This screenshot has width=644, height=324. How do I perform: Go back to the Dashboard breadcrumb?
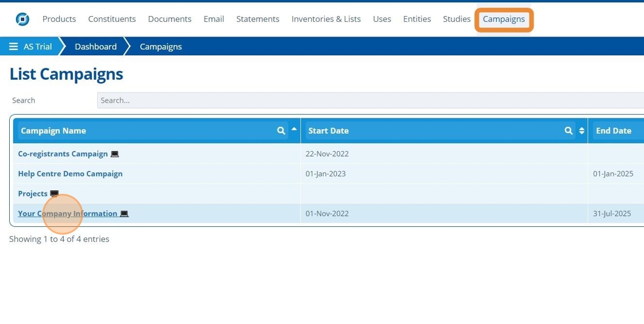(95, 47)
